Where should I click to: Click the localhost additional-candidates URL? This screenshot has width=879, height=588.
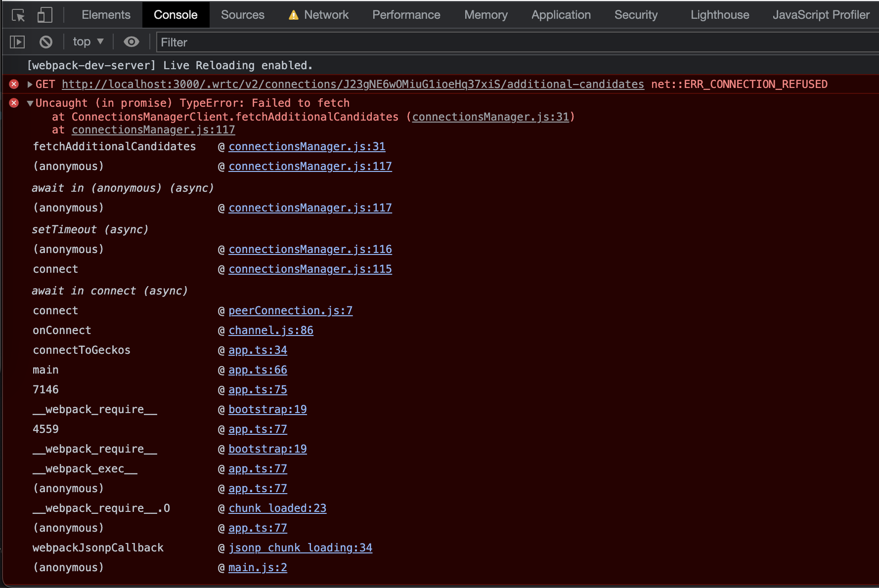[352, 84]
